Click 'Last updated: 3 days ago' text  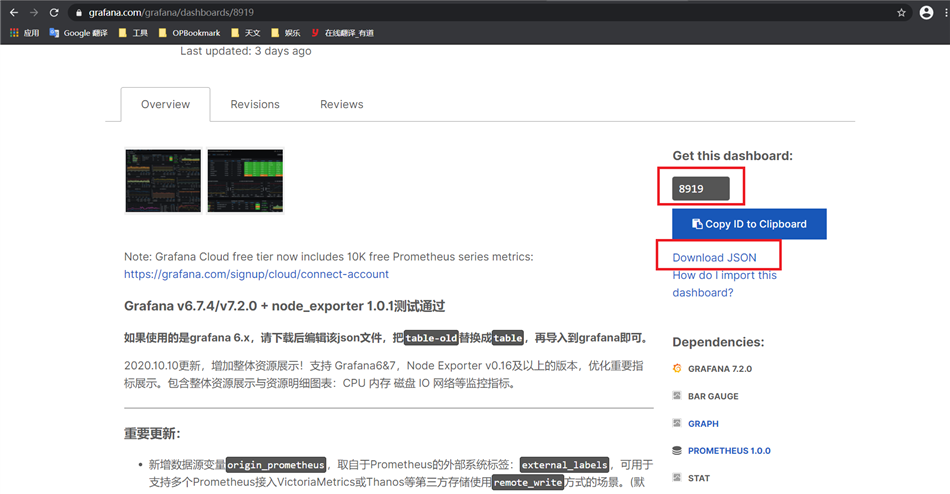tap(245, 51)
